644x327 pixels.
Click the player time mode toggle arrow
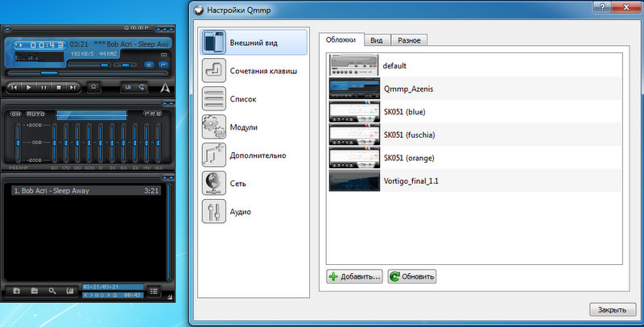[19, 45]
